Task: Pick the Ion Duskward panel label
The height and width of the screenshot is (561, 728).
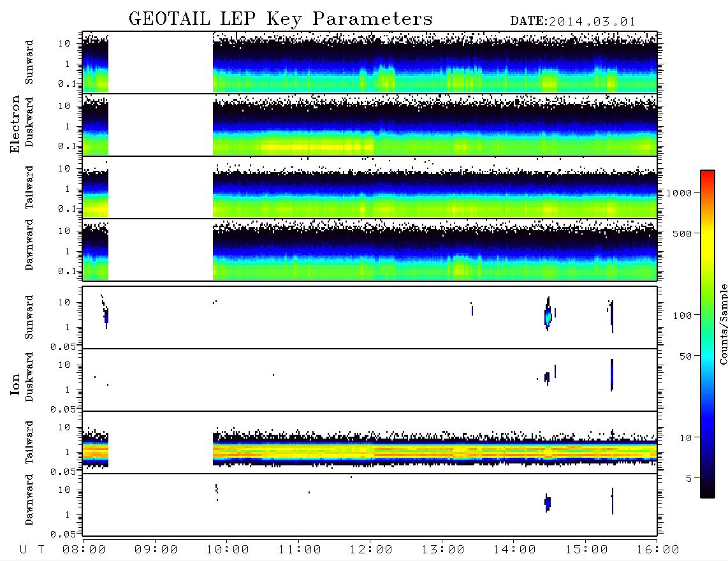Action: click(29, 377)
